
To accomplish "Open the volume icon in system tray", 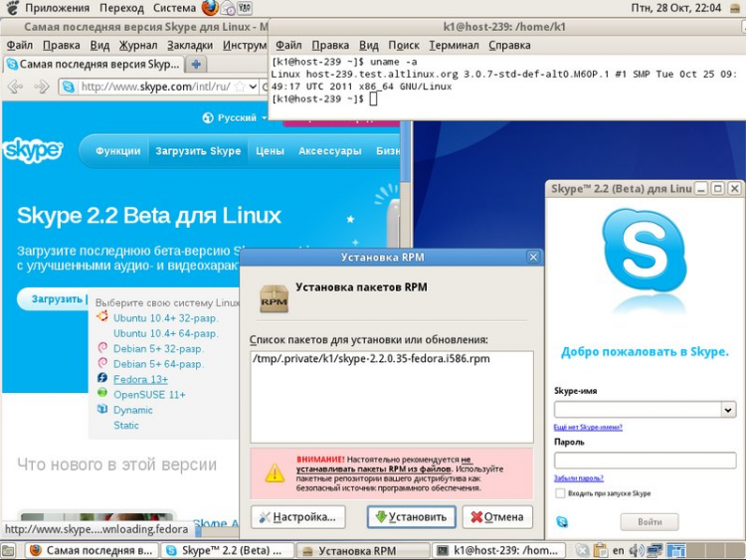I will click(635, 551).
